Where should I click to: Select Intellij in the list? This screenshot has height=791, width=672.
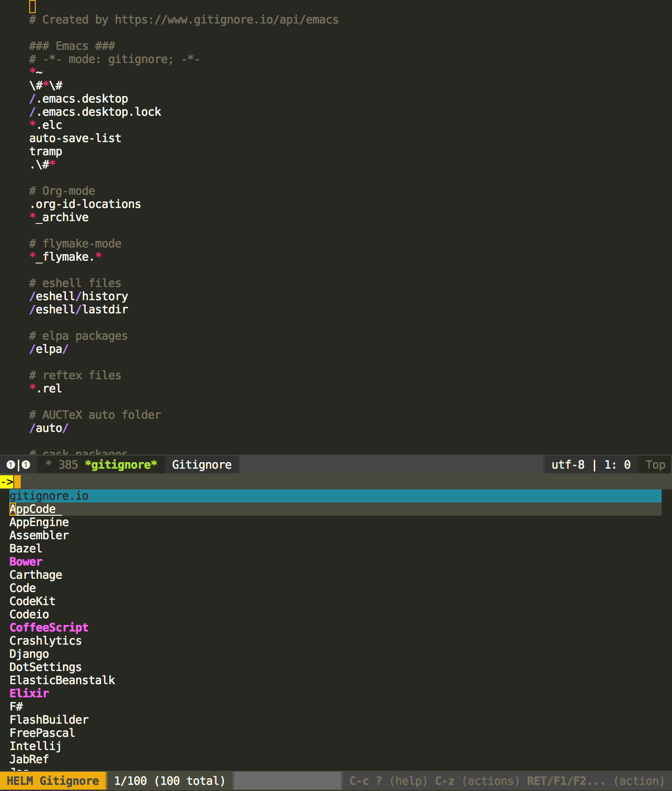[x=36, y=746]
